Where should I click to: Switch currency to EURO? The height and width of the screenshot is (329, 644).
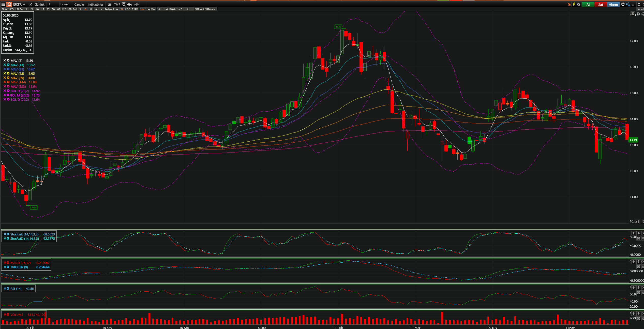[x=135, y=9]
